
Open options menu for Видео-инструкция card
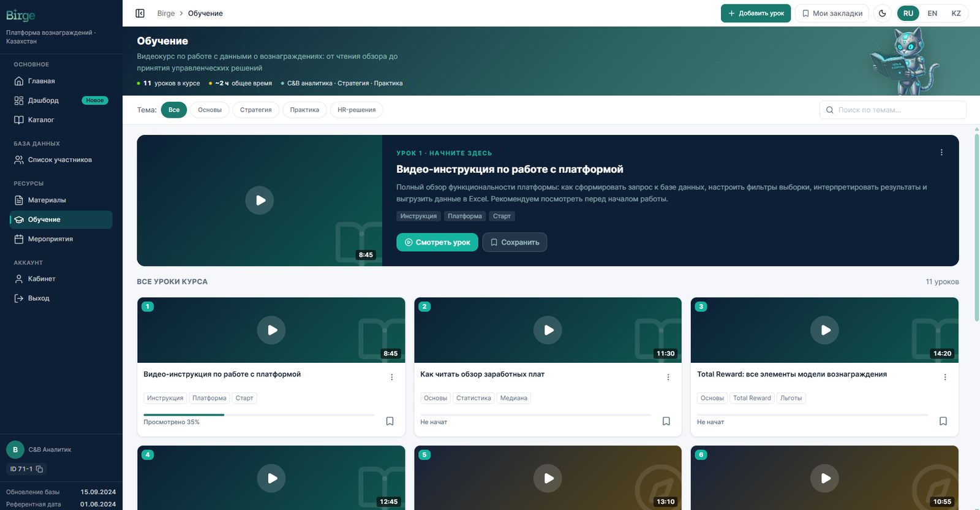(x=391, y=377)
